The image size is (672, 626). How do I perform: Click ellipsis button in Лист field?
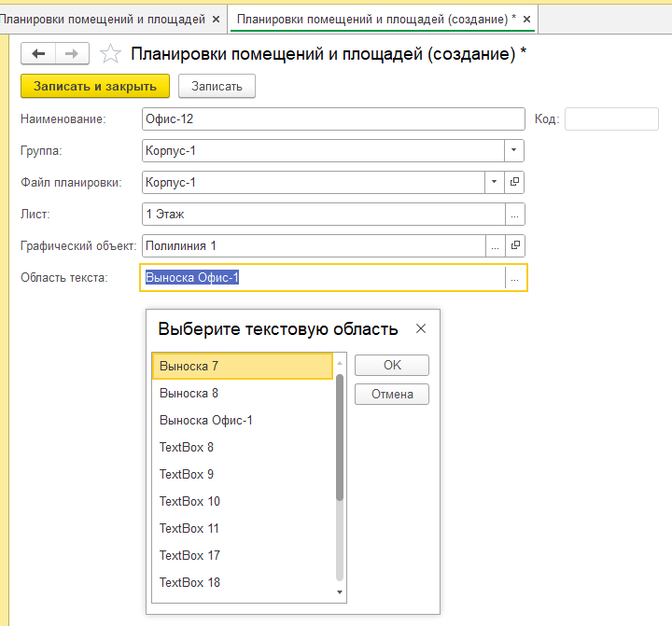tap(514, 214)
